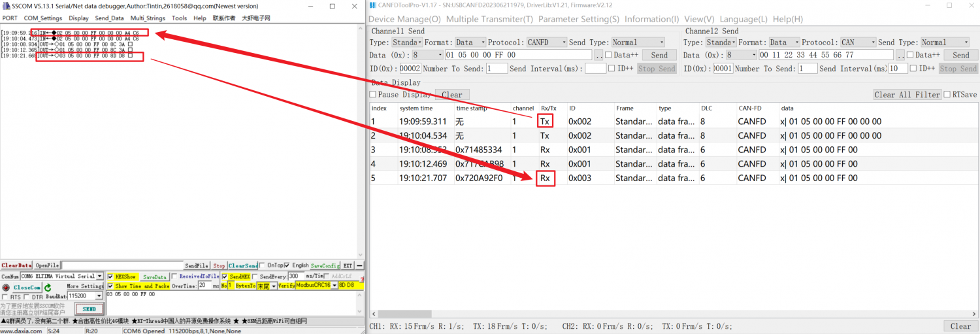This screenshot has width=980, height=334.
Task: Click the Channel2 data browse '..' button
Action: [x=900, y=56]
